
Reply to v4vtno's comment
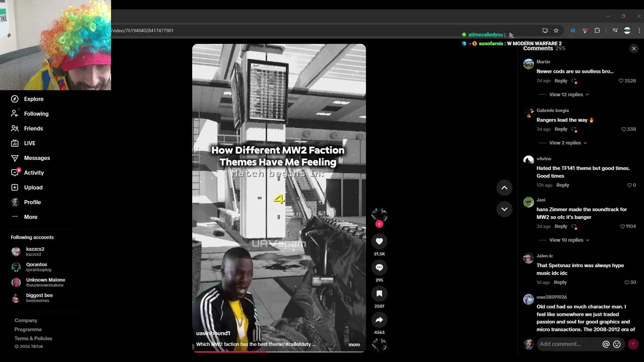562,185
